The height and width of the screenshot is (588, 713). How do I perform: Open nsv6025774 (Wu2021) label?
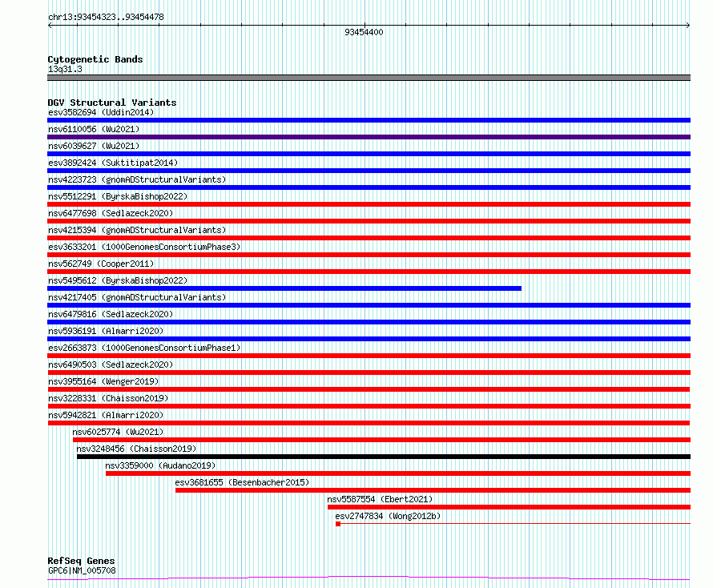click(x=118, y=432)
